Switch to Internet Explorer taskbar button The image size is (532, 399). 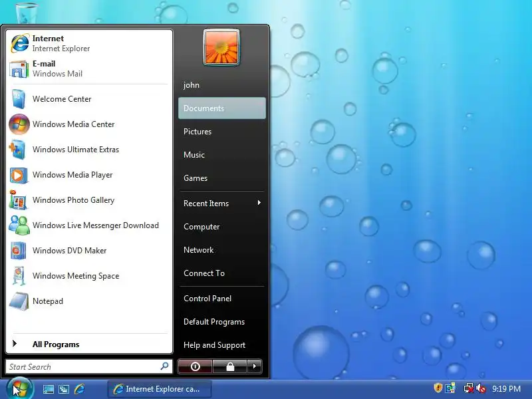(160, 389)
